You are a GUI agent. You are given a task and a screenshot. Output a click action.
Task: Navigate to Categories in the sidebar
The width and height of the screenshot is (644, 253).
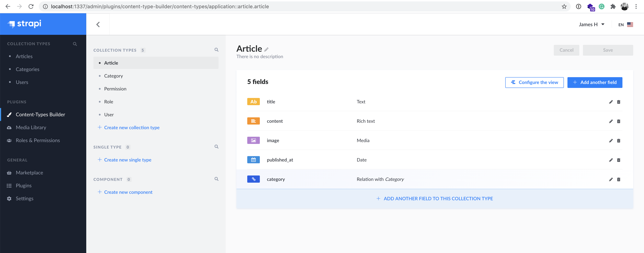click(x=27, y=69)
